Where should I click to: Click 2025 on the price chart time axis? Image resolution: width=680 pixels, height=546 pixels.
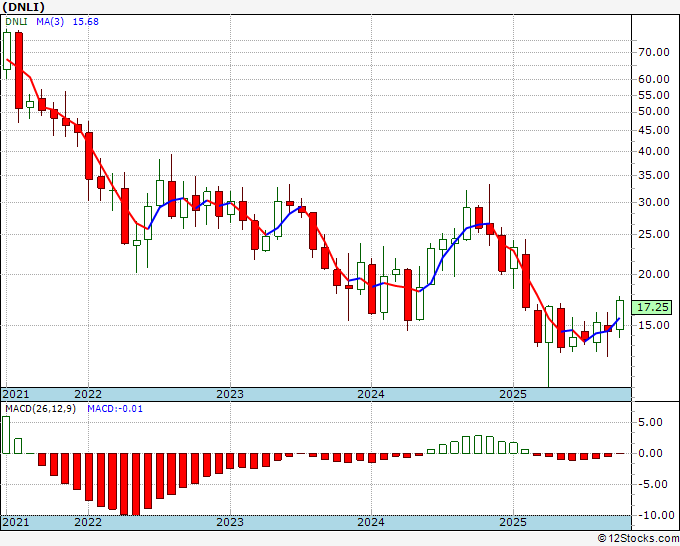coord(513,394)
